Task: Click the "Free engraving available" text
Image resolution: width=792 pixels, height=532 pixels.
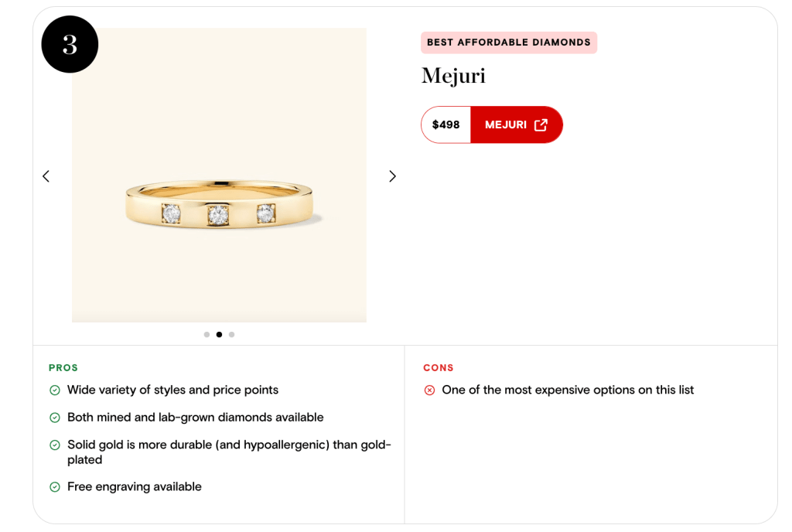Action: pos(135,487)
